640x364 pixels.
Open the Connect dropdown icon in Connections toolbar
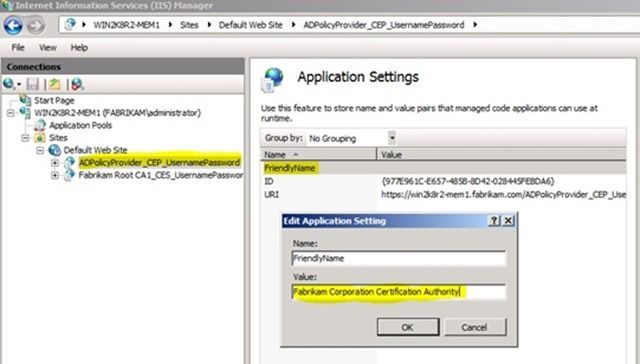click(x=12, y=84)
